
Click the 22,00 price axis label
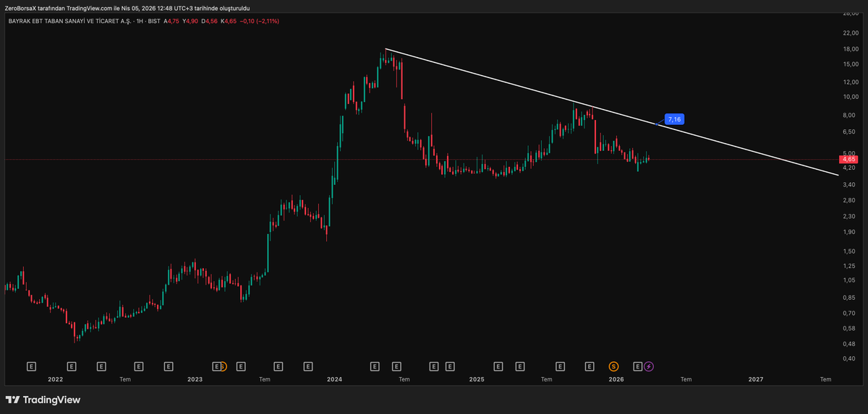pyautogui.click(x=849, y=33)
